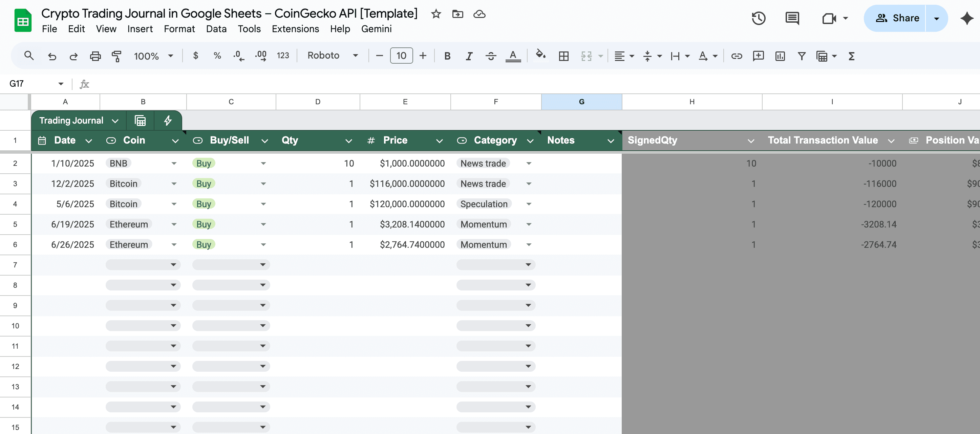Open the Functions (Σ) menu
Screen dimensions: 980x434
click(851, 56)
